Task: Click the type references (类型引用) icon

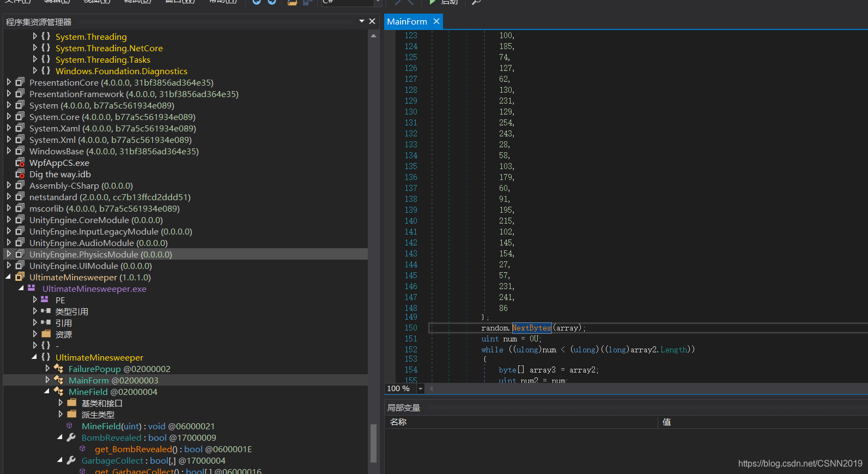Action: [x=46, y=311]
